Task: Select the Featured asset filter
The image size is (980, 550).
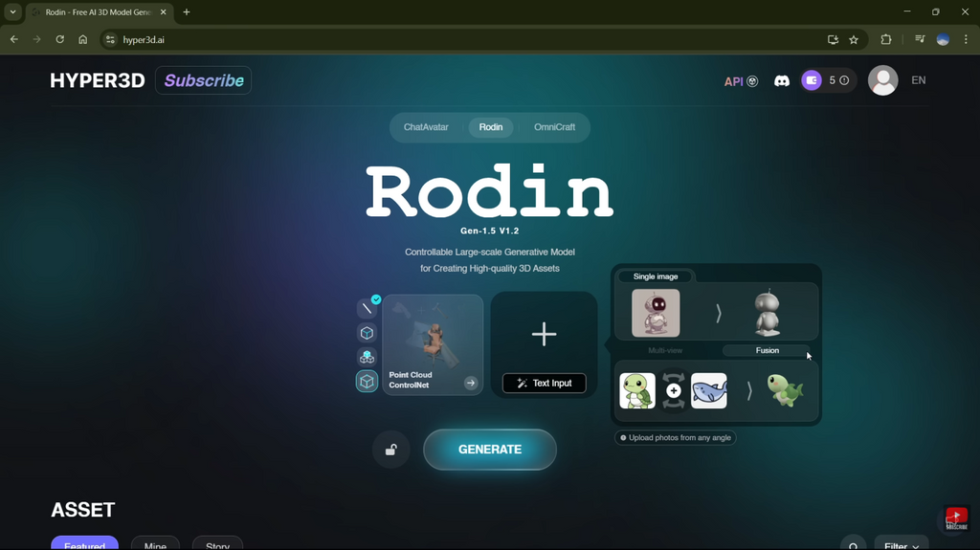Action: [84, 543]
